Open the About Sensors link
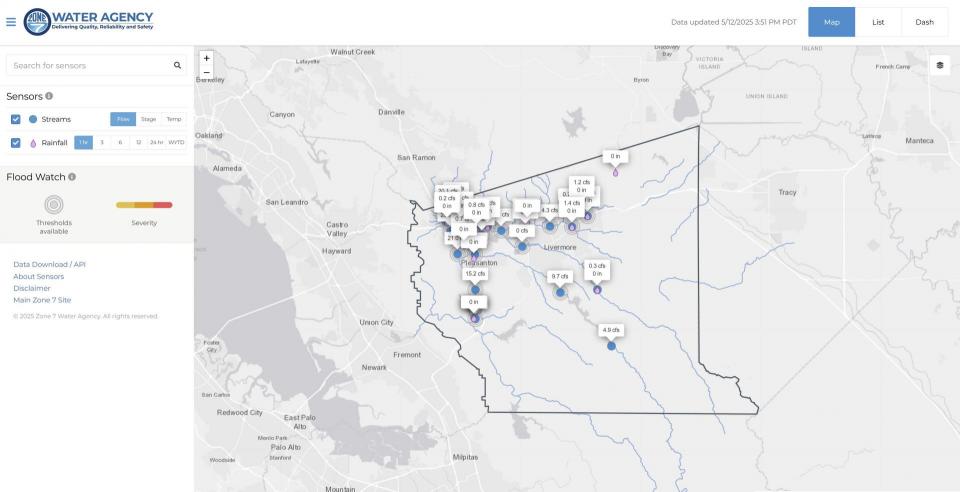Image resolution: width=960 pixels, height=492 pixels. (38, 276)
